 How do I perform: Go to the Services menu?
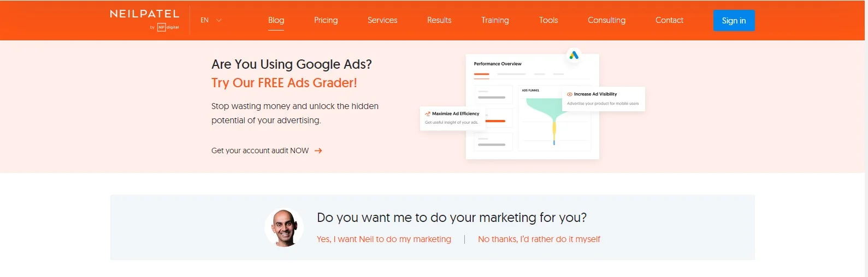(382, 20)
